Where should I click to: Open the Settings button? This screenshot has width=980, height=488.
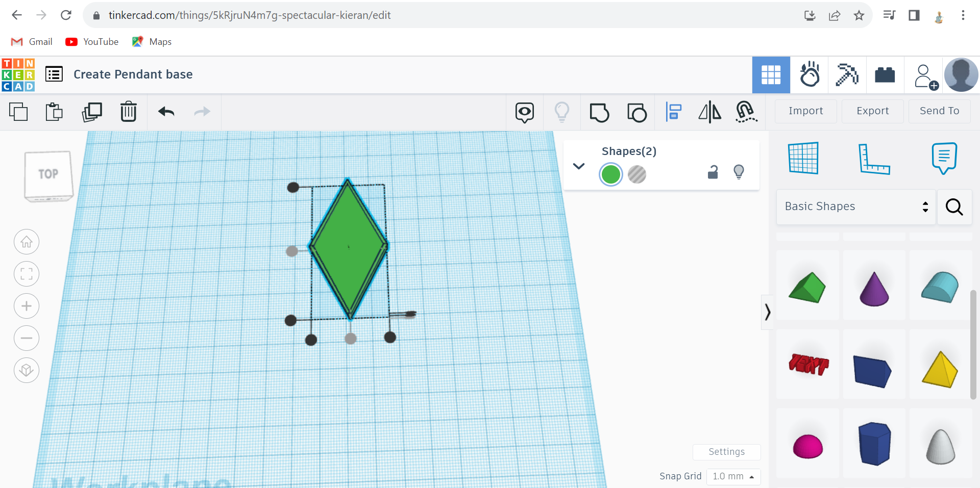point(727,452)
